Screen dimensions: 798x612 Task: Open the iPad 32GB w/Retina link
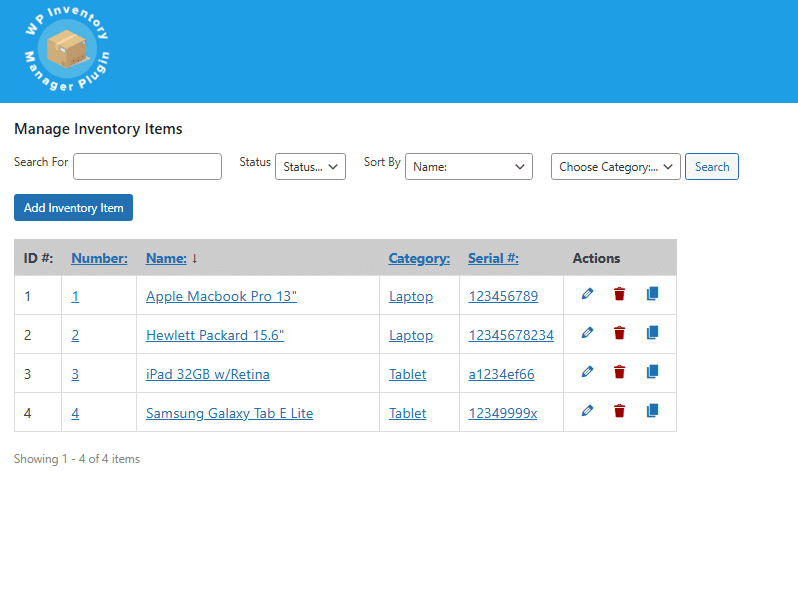click(x=208, y=374)
